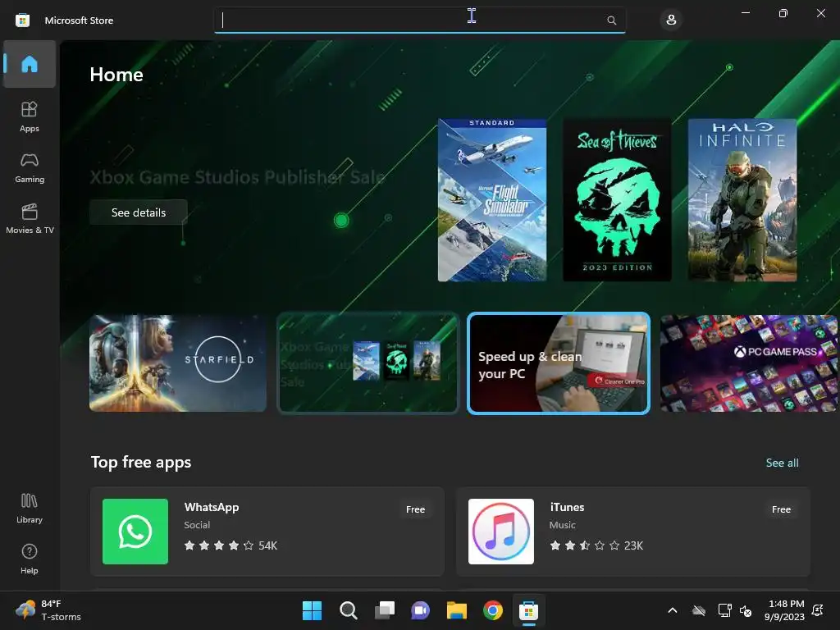This screenshot has width=840, height=630.
Task: Click WhatsApp's star rating 54K
Action: point(231,546)
